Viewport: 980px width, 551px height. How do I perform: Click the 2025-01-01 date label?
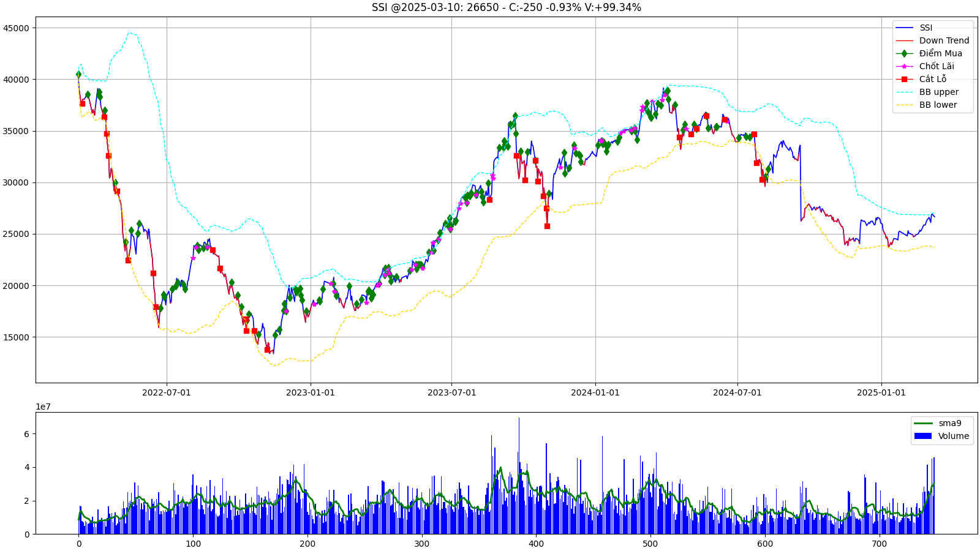coord(881,392)
